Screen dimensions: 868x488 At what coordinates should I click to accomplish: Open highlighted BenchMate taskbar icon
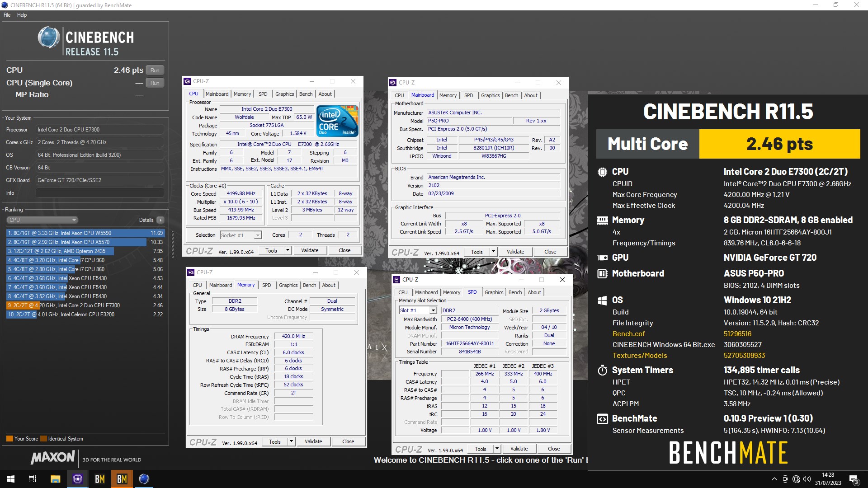[122, 479]
